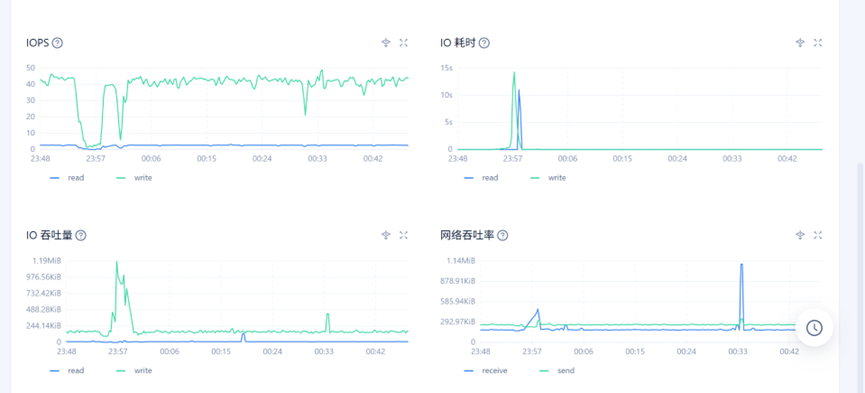Click the 1.14MiB axis label in 网络吞吐率
The height and width of the screenshot is (393, 865).
[x=461, y=261]
